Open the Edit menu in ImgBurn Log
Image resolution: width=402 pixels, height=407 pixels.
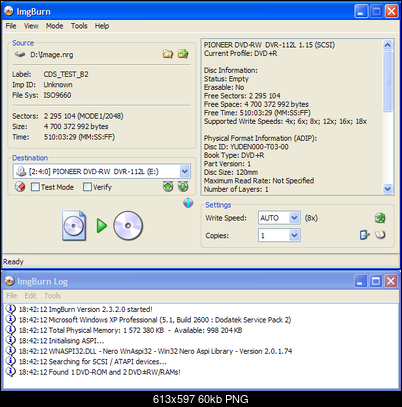30,296
